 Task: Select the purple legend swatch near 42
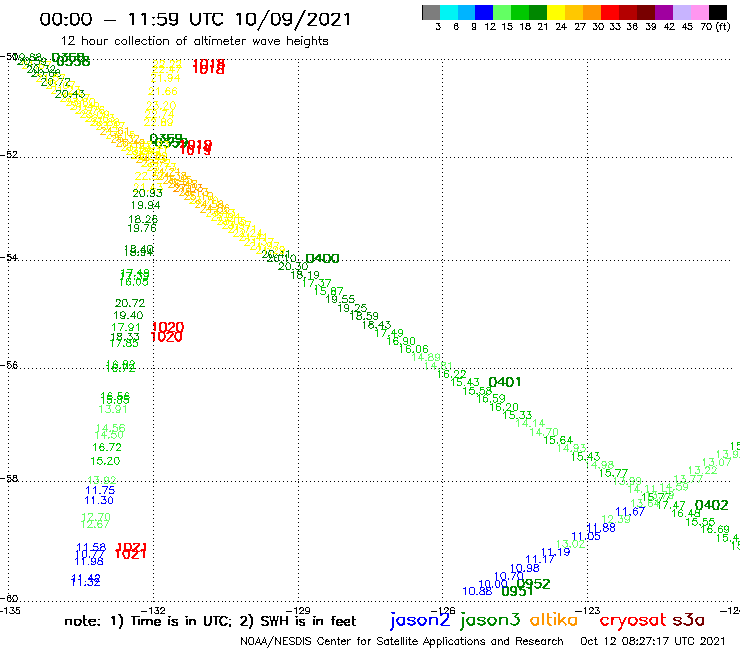pyautogui.click(x=664, y=12)
